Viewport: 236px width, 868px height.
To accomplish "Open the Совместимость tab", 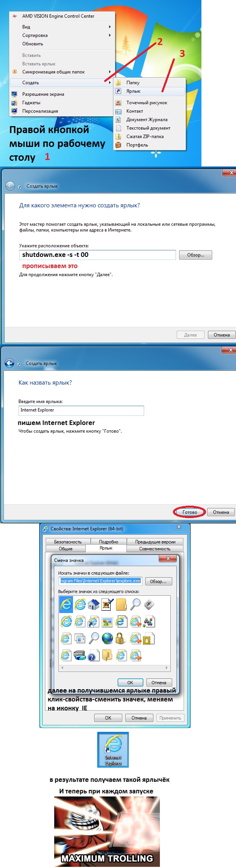I will coord(155,549).
